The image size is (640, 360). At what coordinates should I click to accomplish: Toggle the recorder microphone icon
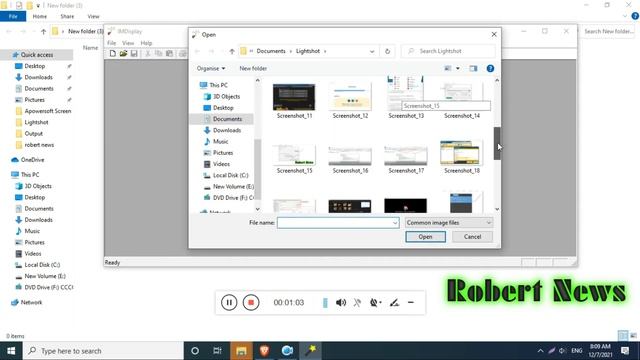[x=357, y=302]
